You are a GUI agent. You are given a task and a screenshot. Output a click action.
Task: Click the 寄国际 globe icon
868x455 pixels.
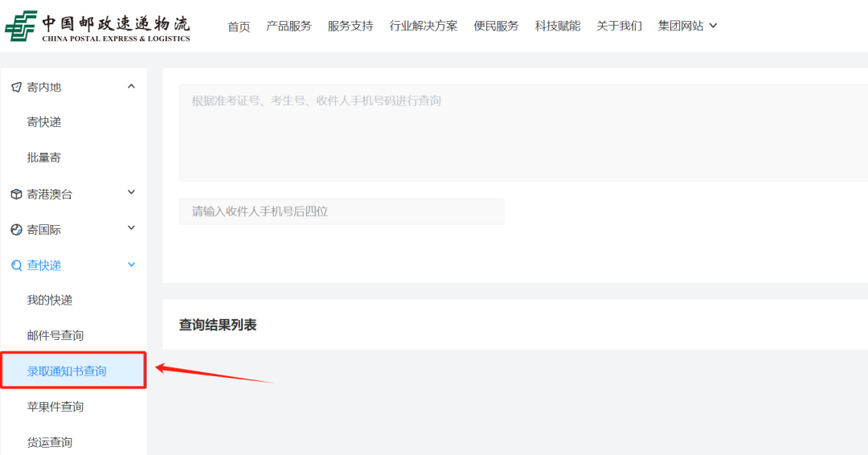tap(17, 230)
